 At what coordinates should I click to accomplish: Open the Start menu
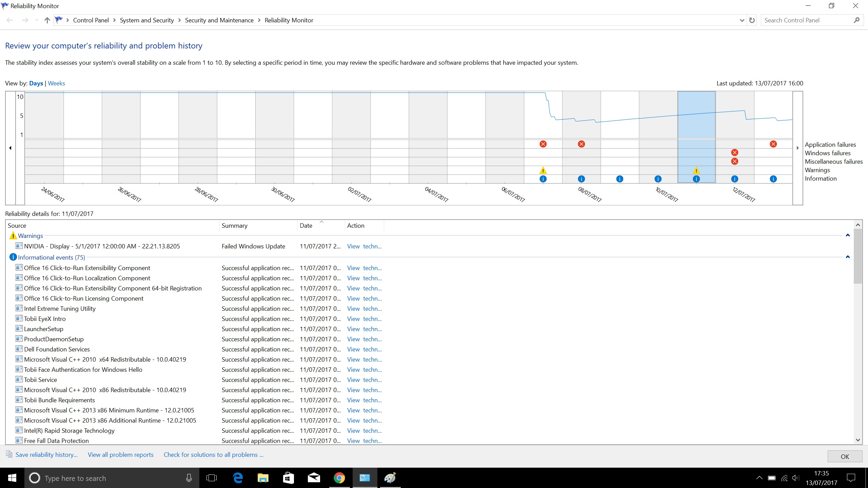tap(12, 478)
